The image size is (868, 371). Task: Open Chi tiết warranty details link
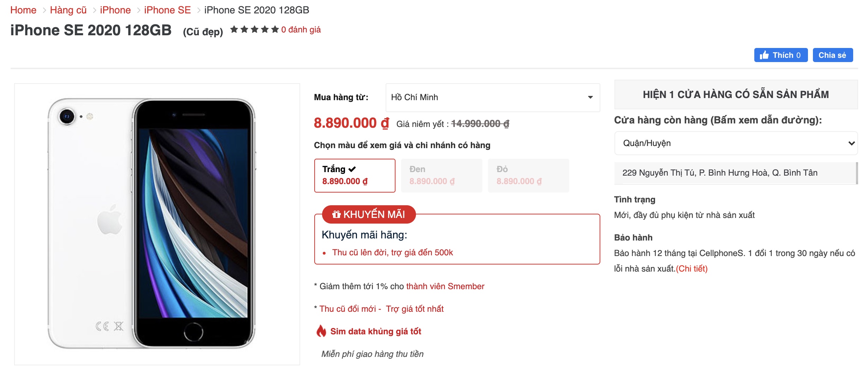(691, 268)
